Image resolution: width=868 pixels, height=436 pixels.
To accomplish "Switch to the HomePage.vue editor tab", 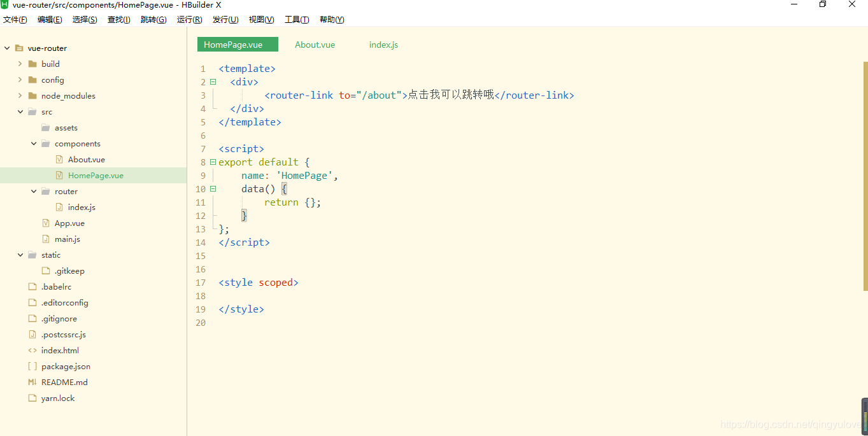I will (x=238, y=45).
